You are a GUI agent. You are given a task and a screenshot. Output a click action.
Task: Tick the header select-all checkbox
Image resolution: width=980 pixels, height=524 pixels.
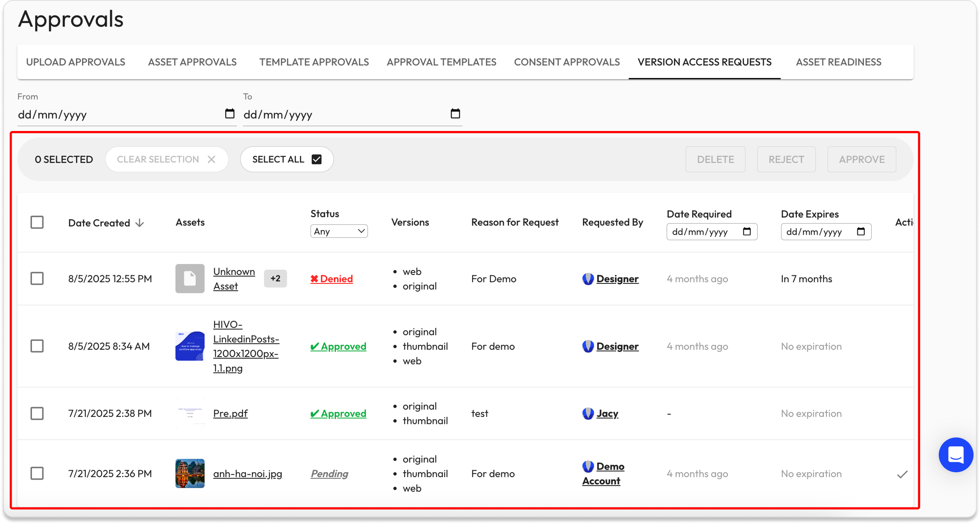tap(37, 222)
